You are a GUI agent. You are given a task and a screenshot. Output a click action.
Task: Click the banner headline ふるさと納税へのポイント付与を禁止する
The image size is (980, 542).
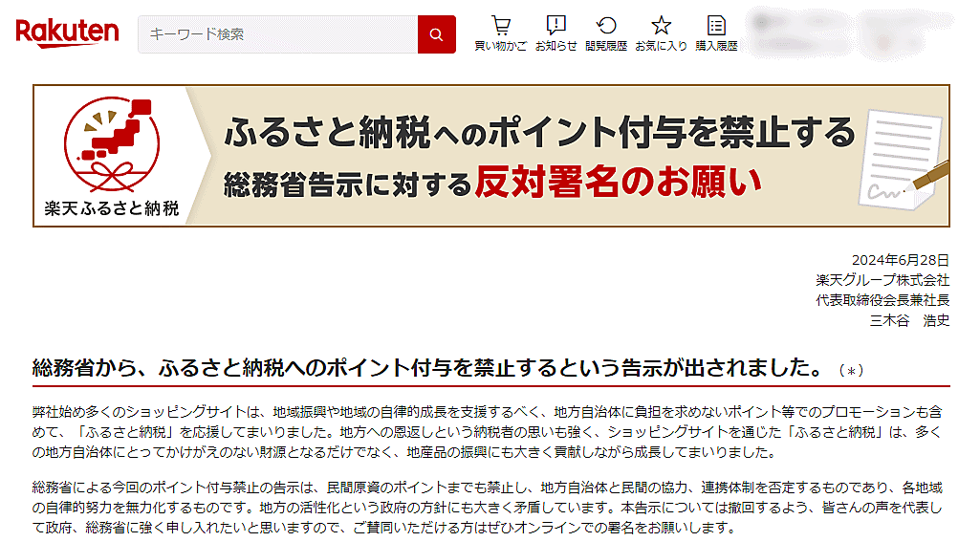tap(539, 132)
